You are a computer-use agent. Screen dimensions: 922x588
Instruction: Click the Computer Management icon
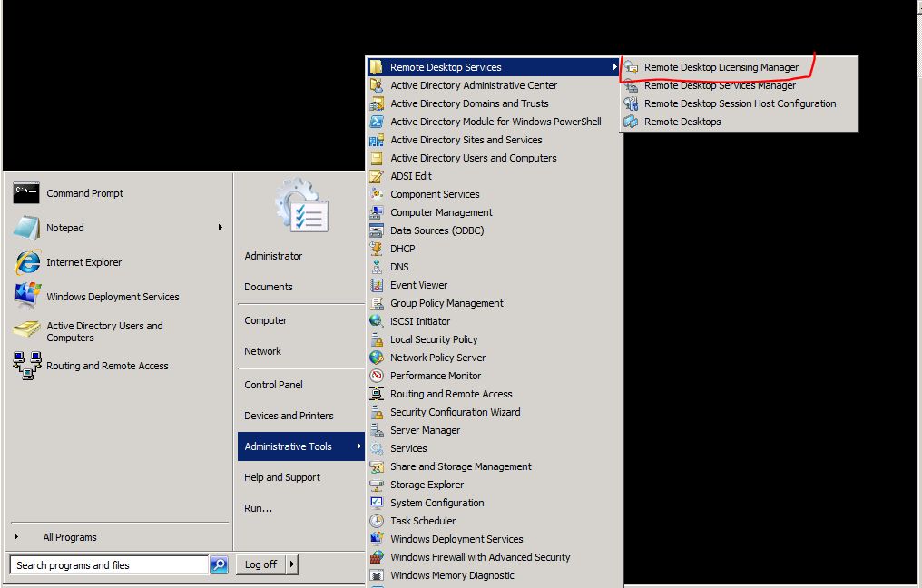coord(377,212)
